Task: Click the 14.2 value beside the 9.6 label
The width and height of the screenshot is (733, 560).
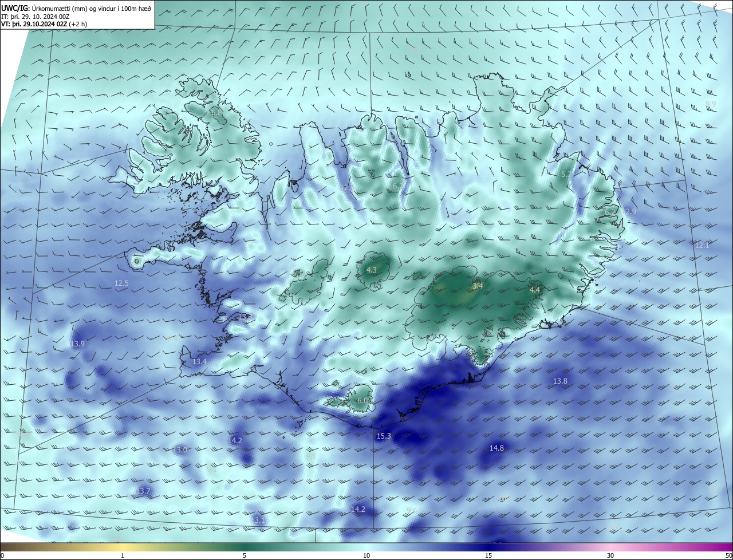Action: [x=358, y=508]
